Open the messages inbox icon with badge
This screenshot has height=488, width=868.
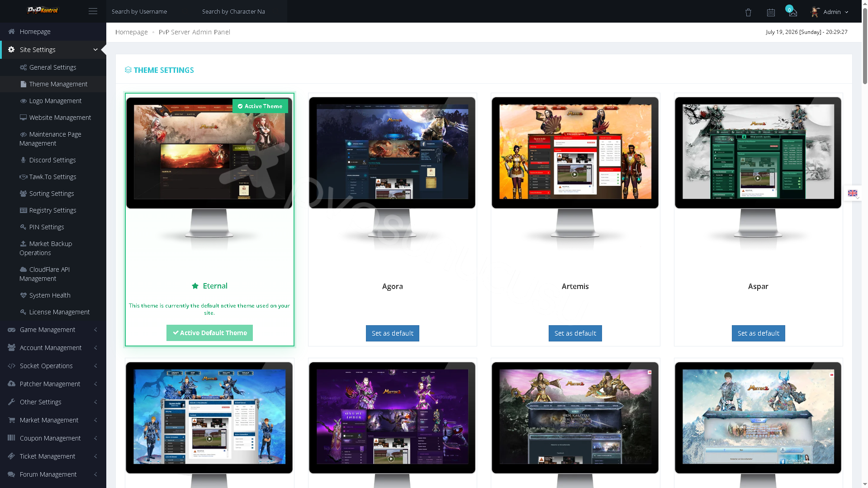click(x=792, y=12)
